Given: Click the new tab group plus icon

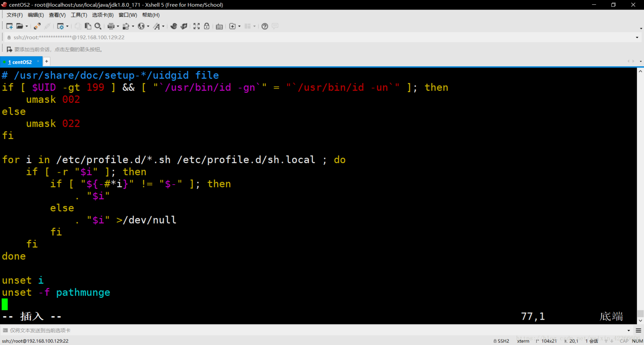Looking at the screenshot, I should pyautogui.click(x=233, y=26).
